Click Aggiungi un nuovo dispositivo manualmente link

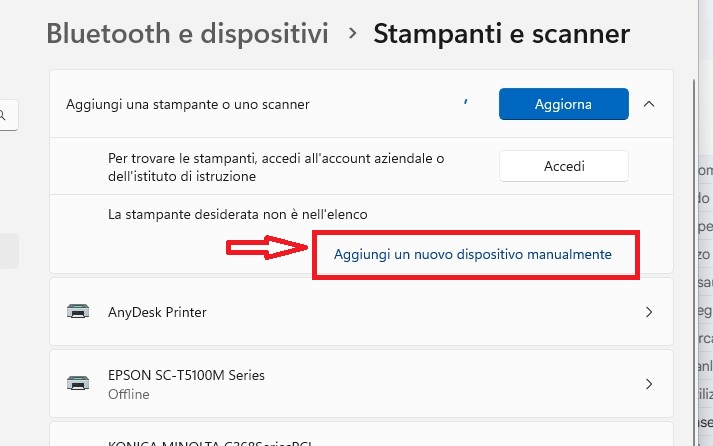click(472, 254)
